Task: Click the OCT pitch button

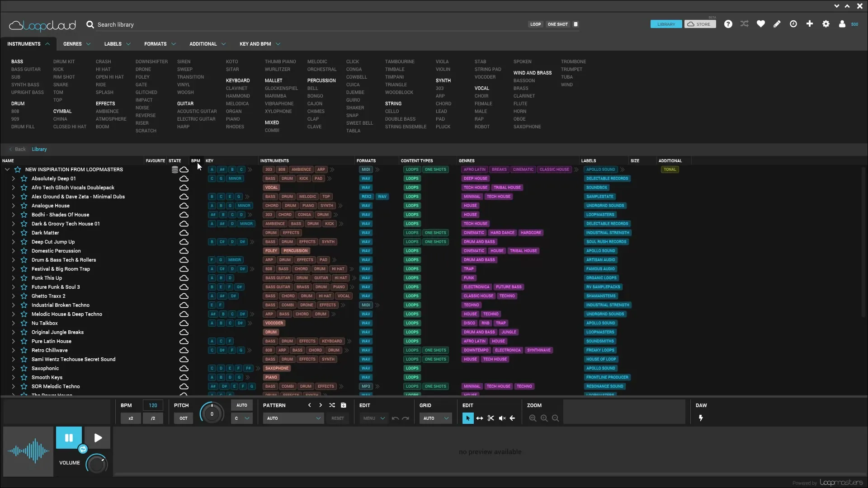Action: [184, 418]
